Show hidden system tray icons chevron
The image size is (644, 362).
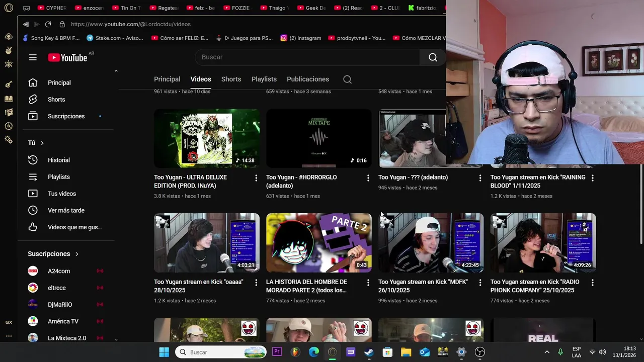point(547,352)
